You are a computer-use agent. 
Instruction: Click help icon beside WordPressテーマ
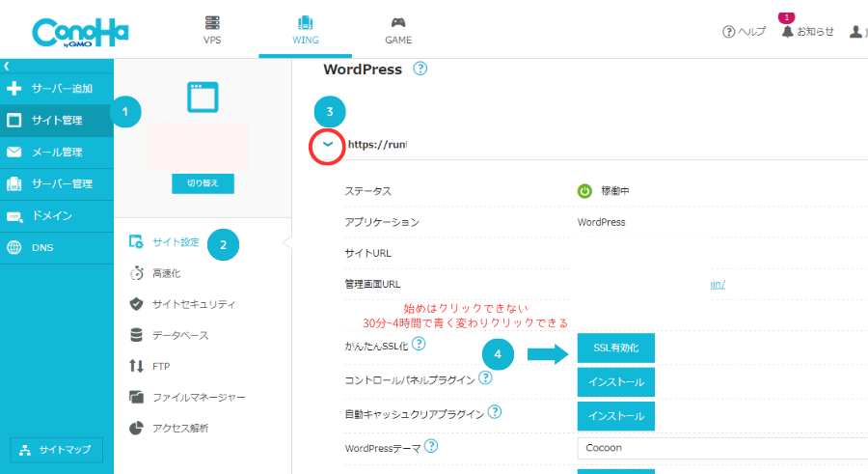431,446
